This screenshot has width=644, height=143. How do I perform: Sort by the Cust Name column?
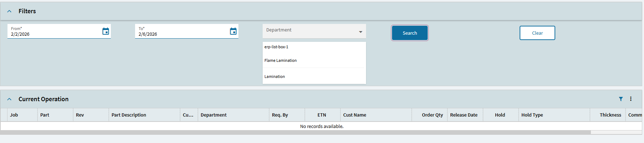355,115
